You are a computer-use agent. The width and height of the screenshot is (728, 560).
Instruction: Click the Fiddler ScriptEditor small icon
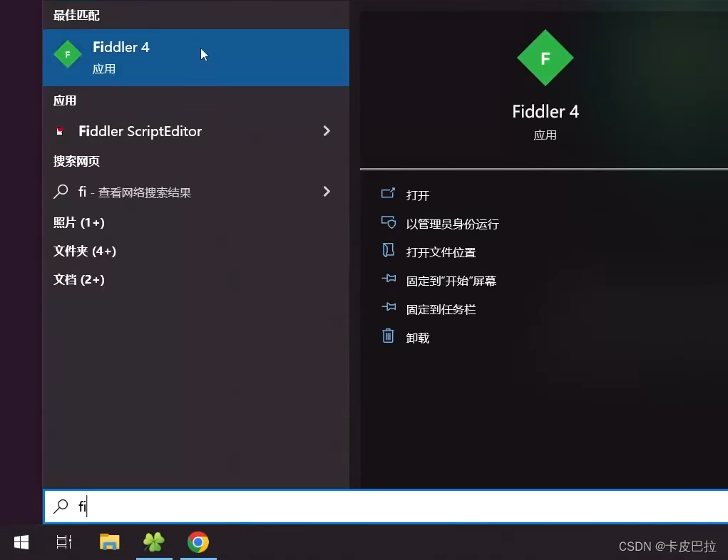coord(59,131)
